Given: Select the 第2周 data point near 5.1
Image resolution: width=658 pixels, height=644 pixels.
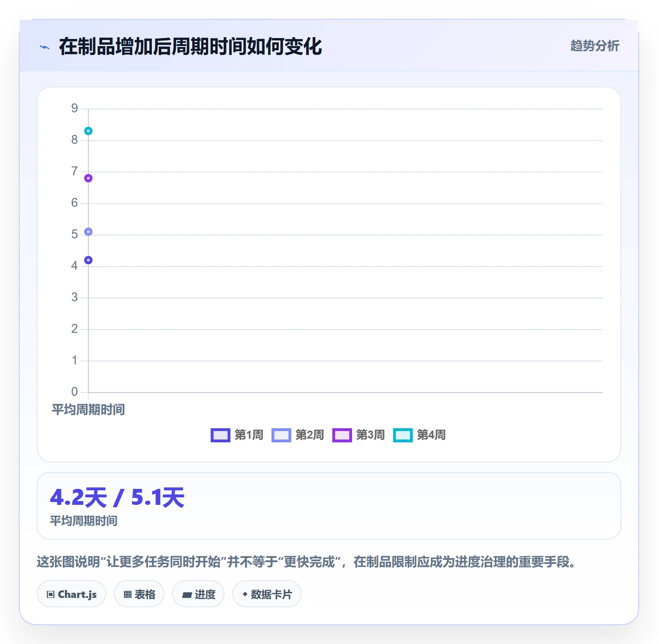Looking at the screenshot, I should (x=88, y=232).
